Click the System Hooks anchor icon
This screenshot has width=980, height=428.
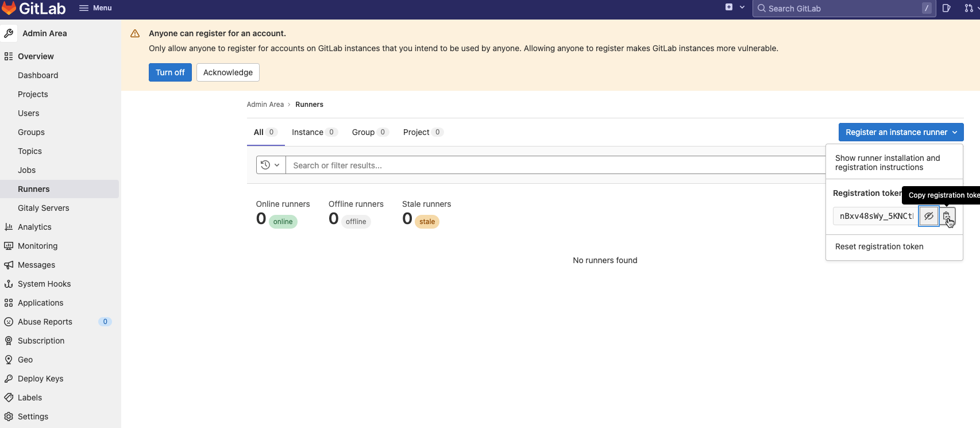tap(9, 284)
